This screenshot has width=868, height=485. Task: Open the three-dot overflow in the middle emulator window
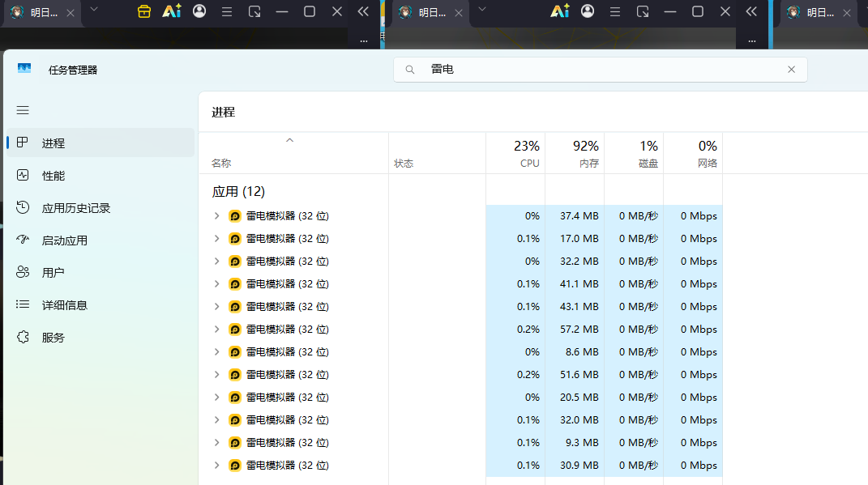click(x=752, y=41)
